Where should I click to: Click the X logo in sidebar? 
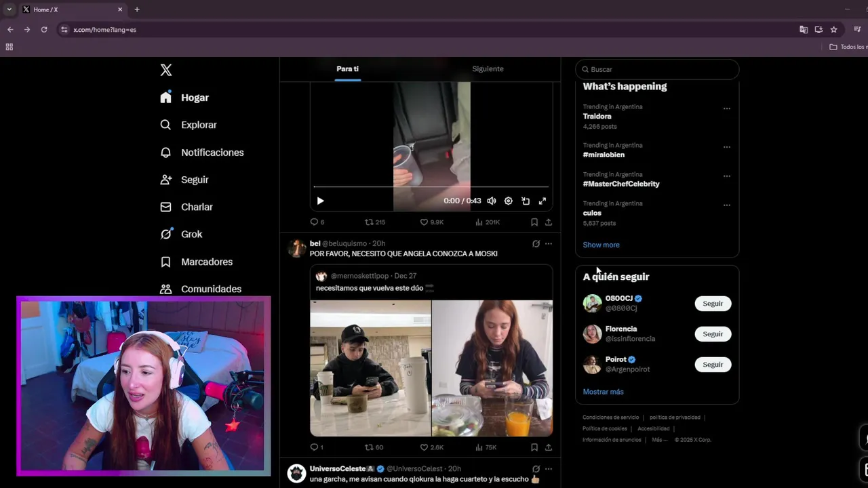point(166,70)
